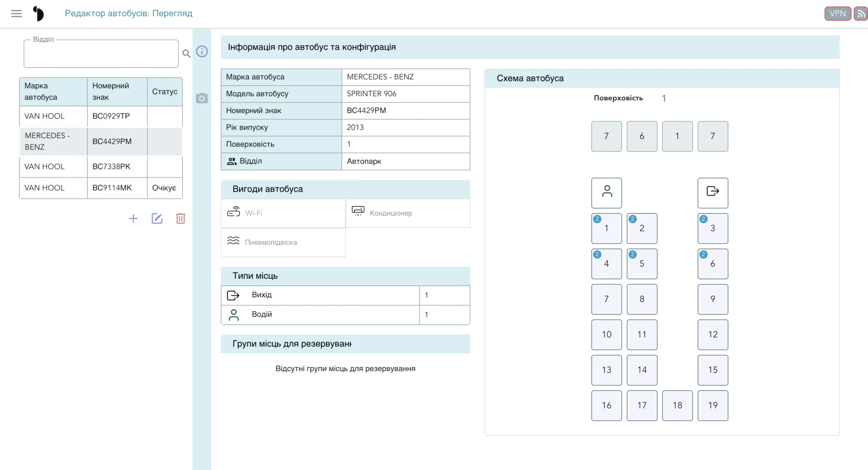Add a new bus with plus icon

(133, 219)
